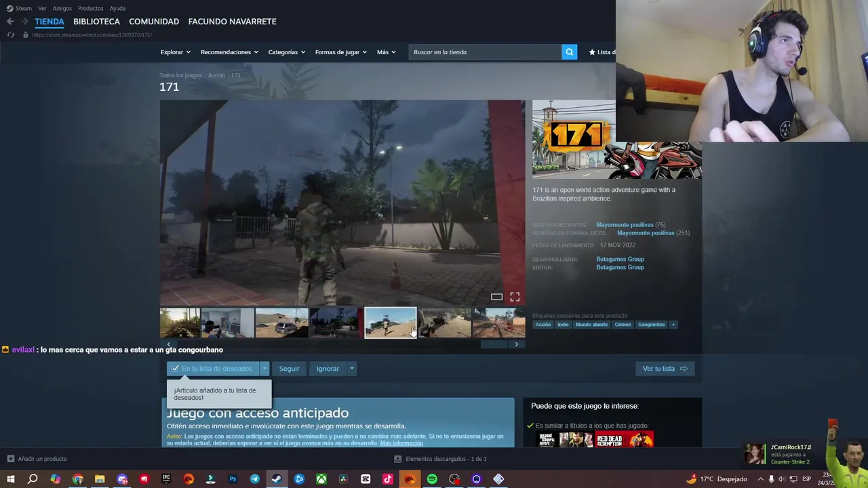Open the Recomendaciones dropdown menu

(229, 52)
